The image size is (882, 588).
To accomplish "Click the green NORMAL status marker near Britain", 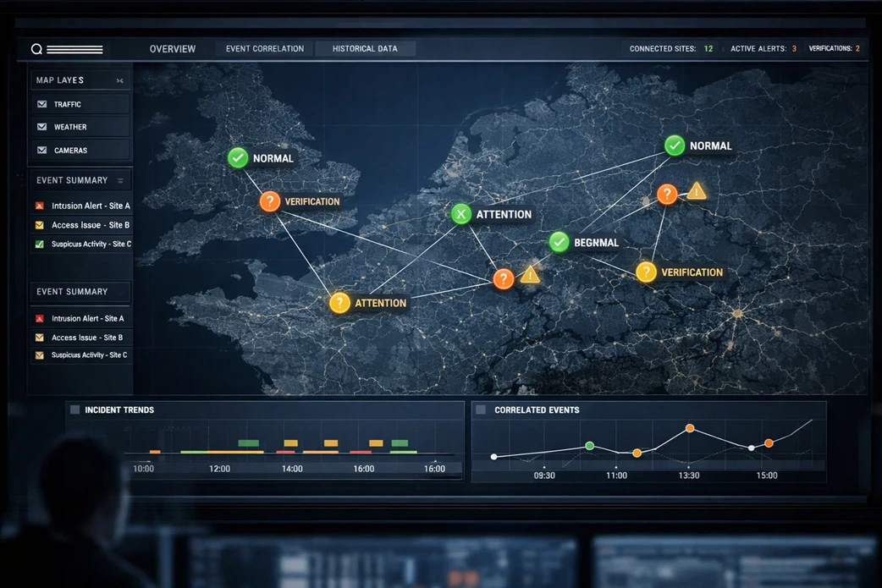I will pos(238,157).
